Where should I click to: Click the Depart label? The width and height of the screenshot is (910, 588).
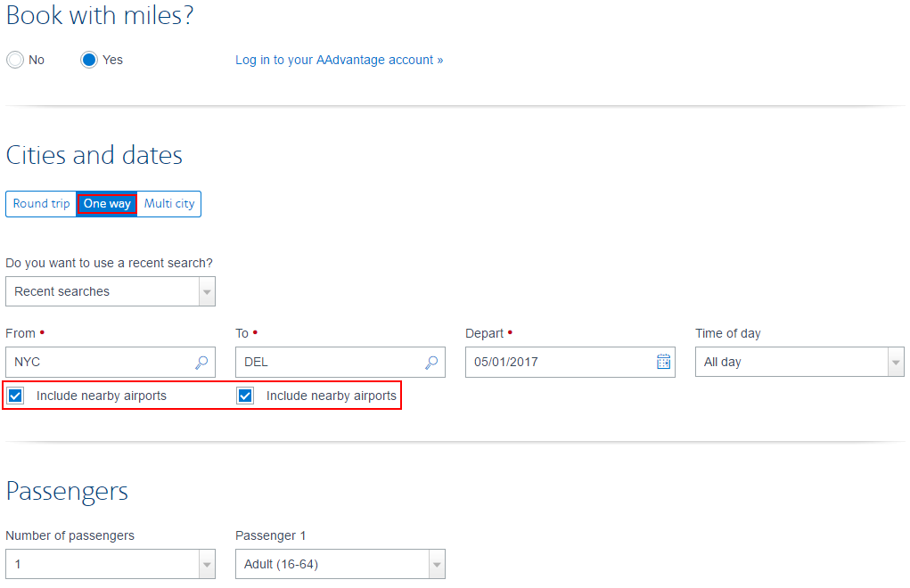(x=485, y=333)
